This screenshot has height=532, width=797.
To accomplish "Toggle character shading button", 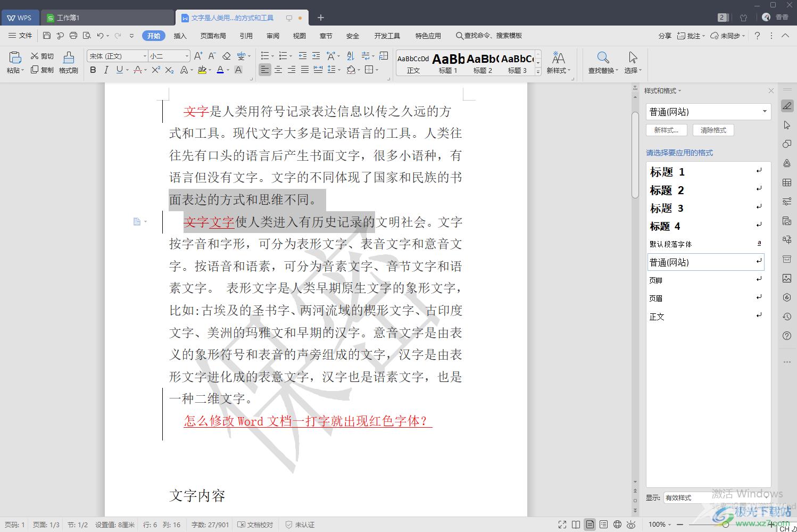I will [238, 70].
